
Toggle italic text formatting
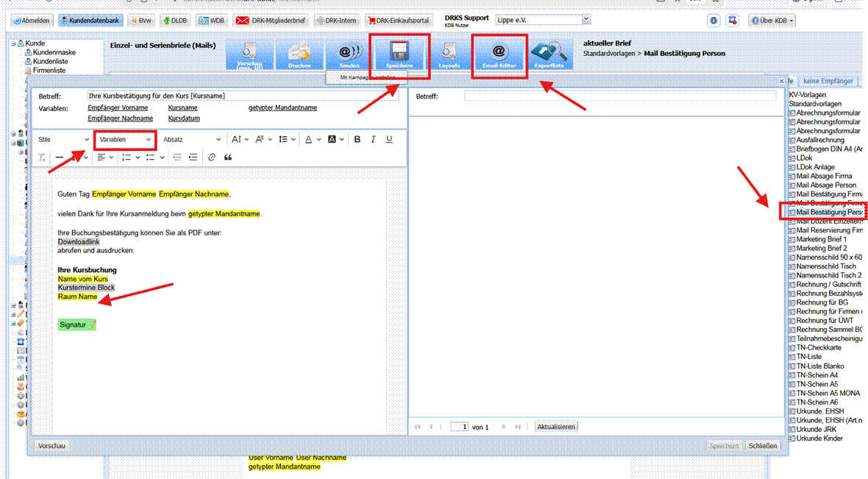[x=373, y=139]
